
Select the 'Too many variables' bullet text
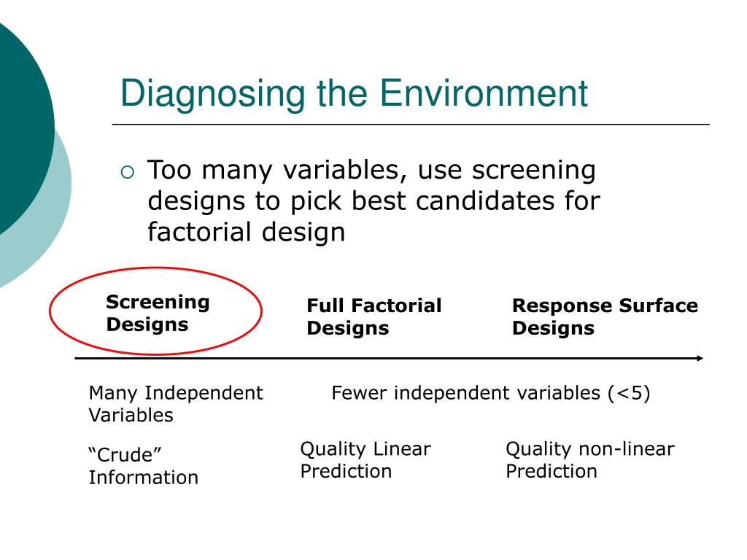pos(373,201)
